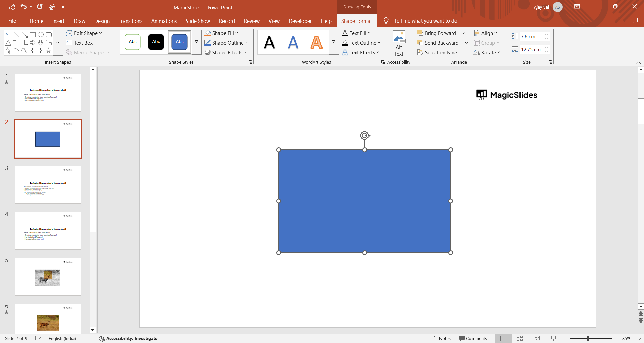Image resolution: width=644 pixels, height=343 pixels.
Task: Switch to Reading View
Action: tap(537, 338)
